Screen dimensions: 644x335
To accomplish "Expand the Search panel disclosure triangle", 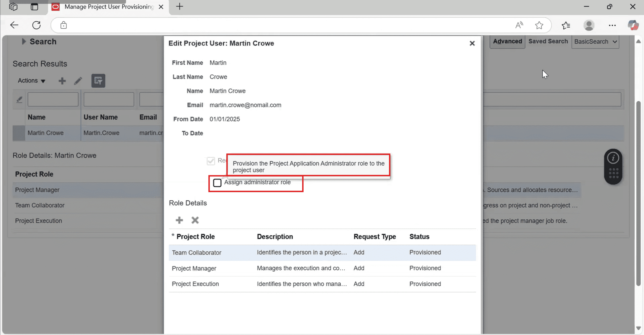I will [x=24, y=41].
